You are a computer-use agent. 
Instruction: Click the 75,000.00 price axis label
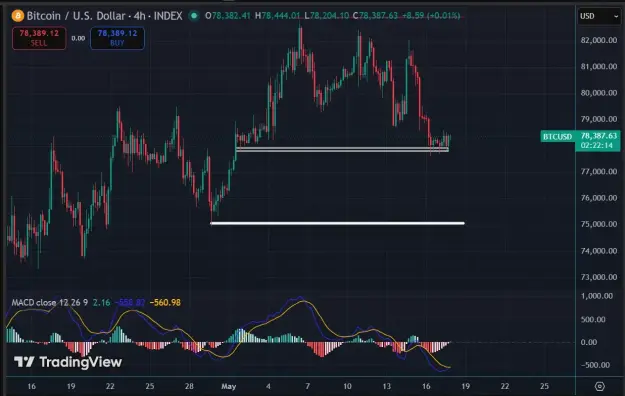pos(599,224)
